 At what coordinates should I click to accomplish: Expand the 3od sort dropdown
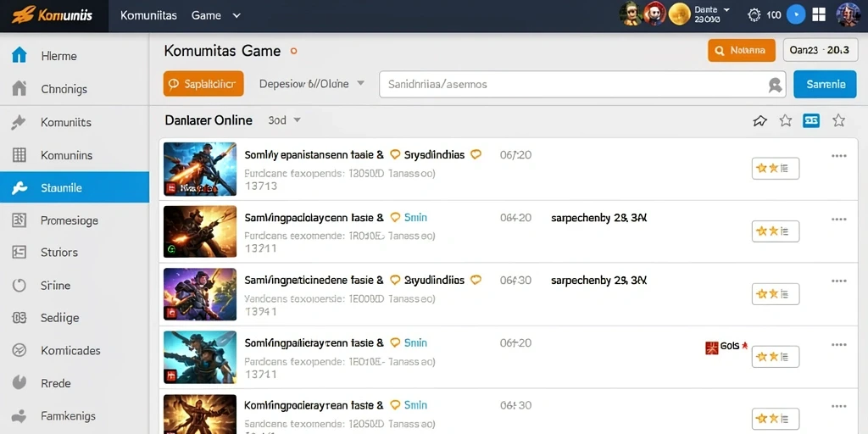pyautogui.click(x=284, y=120)
